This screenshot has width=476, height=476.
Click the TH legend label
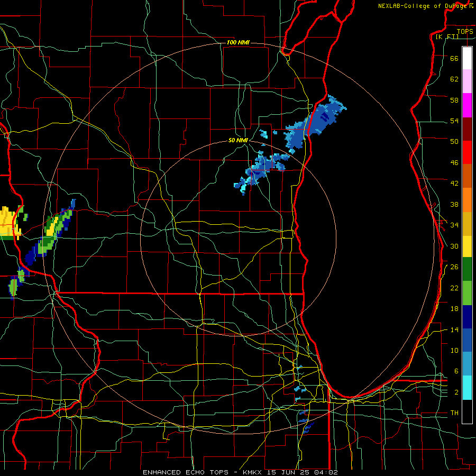coord(454,413)
